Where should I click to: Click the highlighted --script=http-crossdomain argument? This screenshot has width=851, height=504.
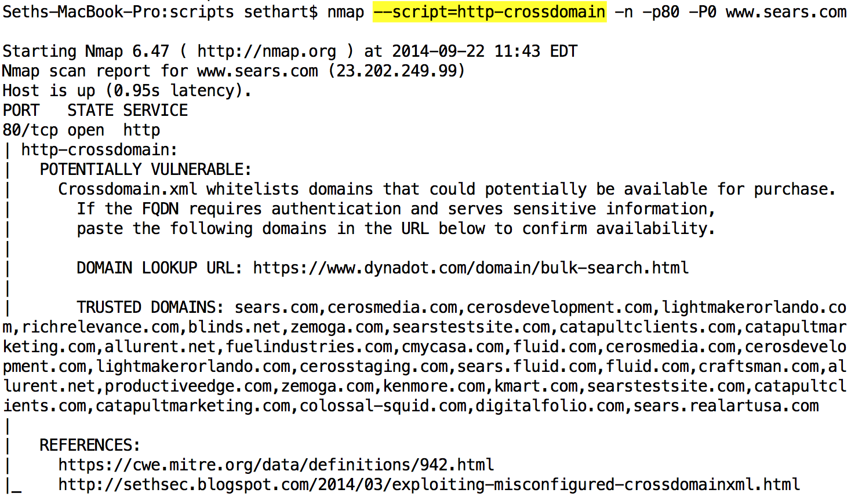(490, 12)
